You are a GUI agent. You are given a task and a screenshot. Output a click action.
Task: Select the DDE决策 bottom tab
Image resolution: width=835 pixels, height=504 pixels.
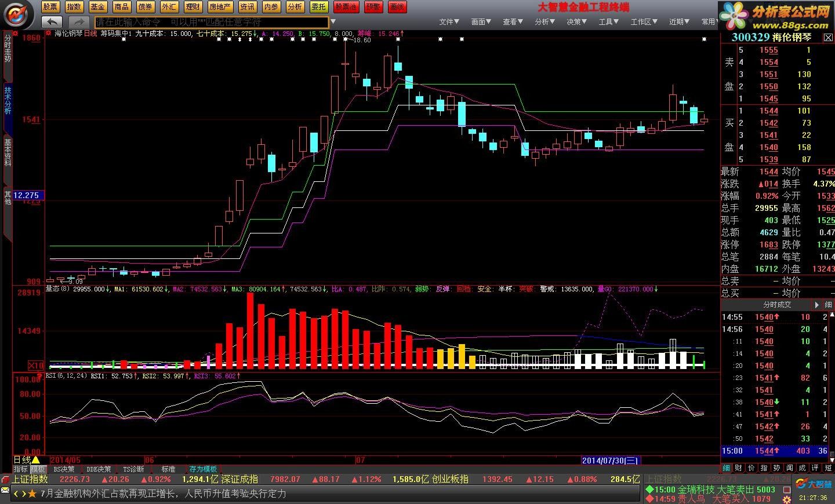coord(99,469)
